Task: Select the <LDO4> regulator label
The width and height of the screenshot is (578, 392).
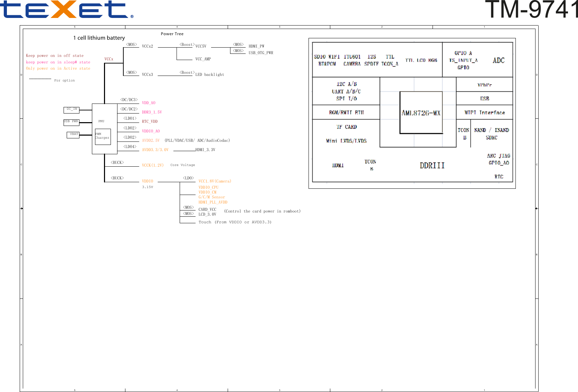Action: (130, 147)
